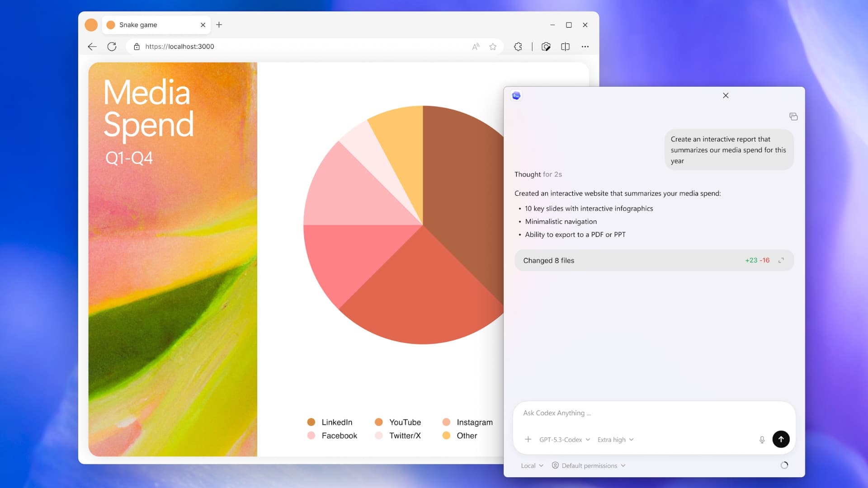868x488 pixels.
Task: Open the Codex logo icon in the panel
Action: tap(516, 95)
